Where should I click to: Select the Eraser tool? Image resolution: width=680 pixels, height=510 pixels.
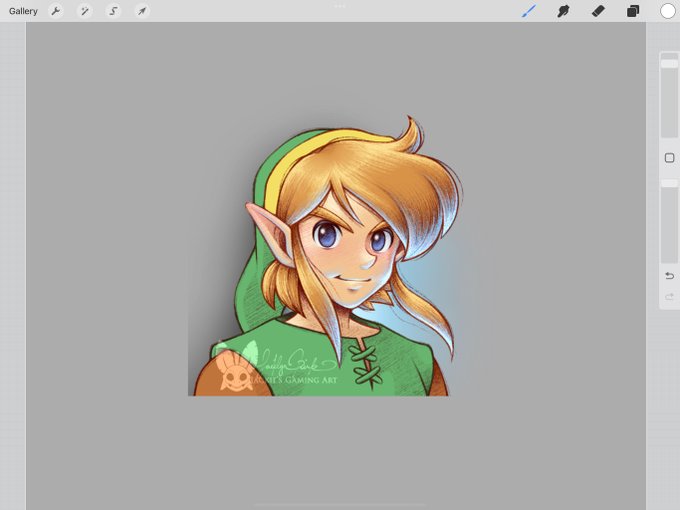click(598, 11)
